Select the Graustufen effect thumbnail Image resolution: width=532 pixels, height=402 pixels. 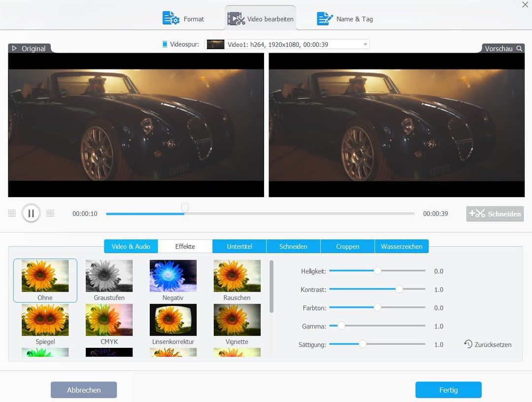click(109, 276)
